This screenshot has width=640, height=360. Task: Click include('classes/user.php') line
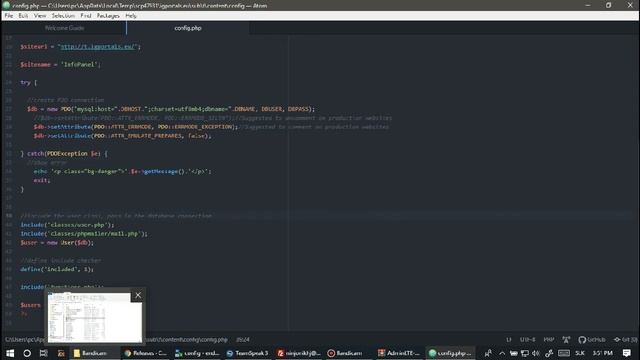[67, 225]
